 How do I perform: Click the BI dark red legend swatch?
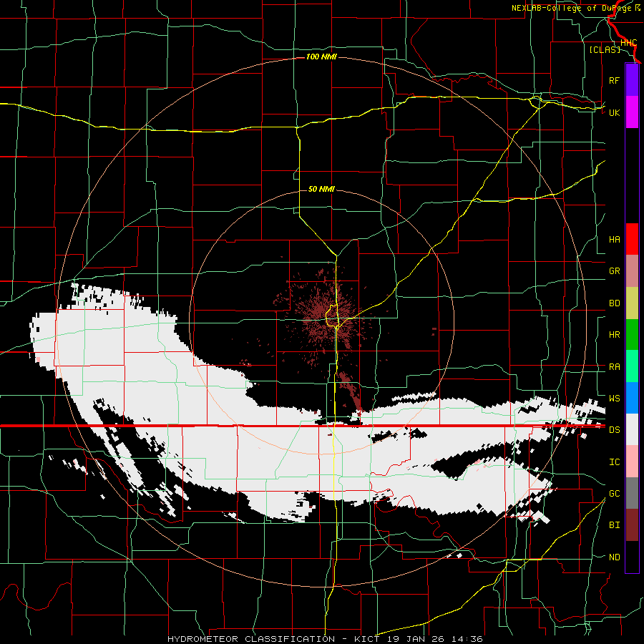632,525
